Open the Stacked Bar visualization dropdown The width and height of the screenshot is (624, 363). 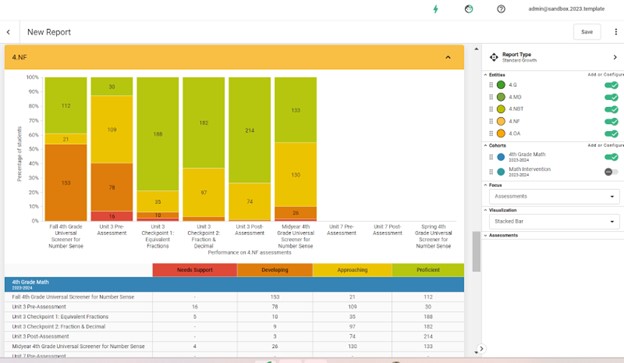pyautogui.click(x=554, y=221)
